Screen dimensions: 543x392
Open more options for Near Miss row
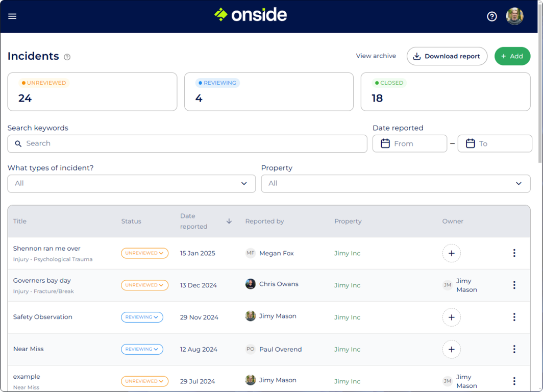514,349
